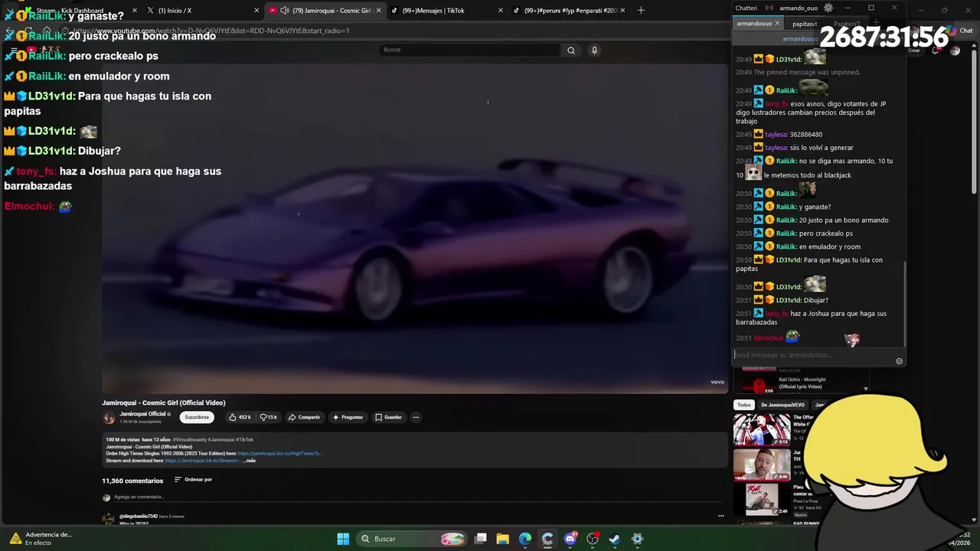The height and width of the screenshot is (551, 980).
Task: Save video with Guardar button
Action: pyautogui.click(x=388, y=417)
